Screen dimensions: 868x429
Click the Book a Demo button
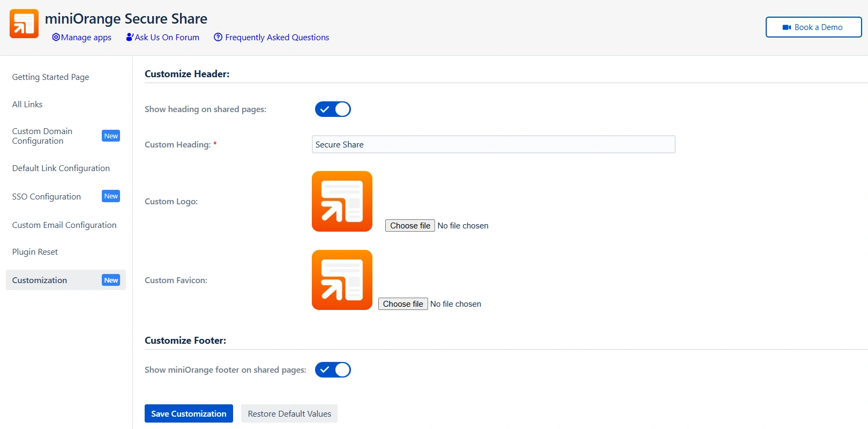pos(813,27)
